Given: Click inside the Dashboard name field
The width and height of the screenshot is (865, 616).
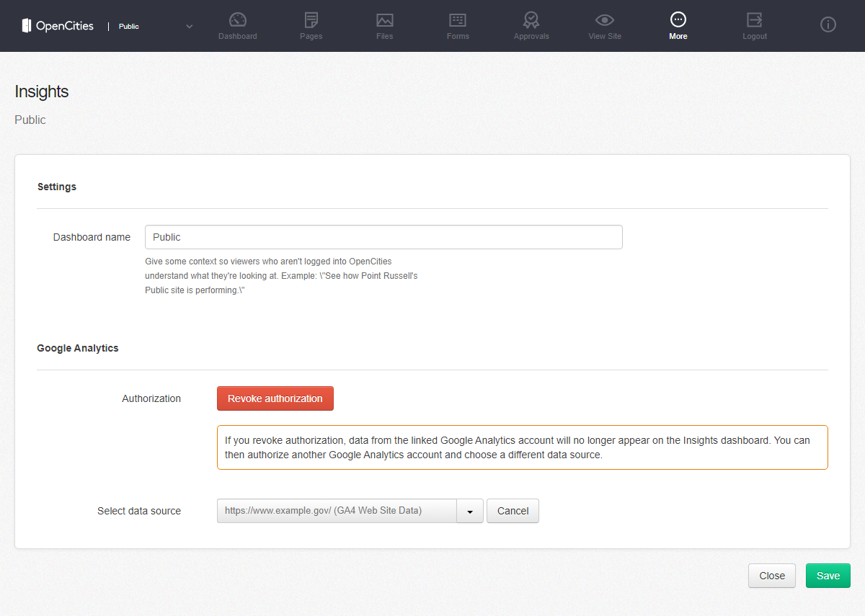Looking at the screenshot, I should [x=383, y=236].
